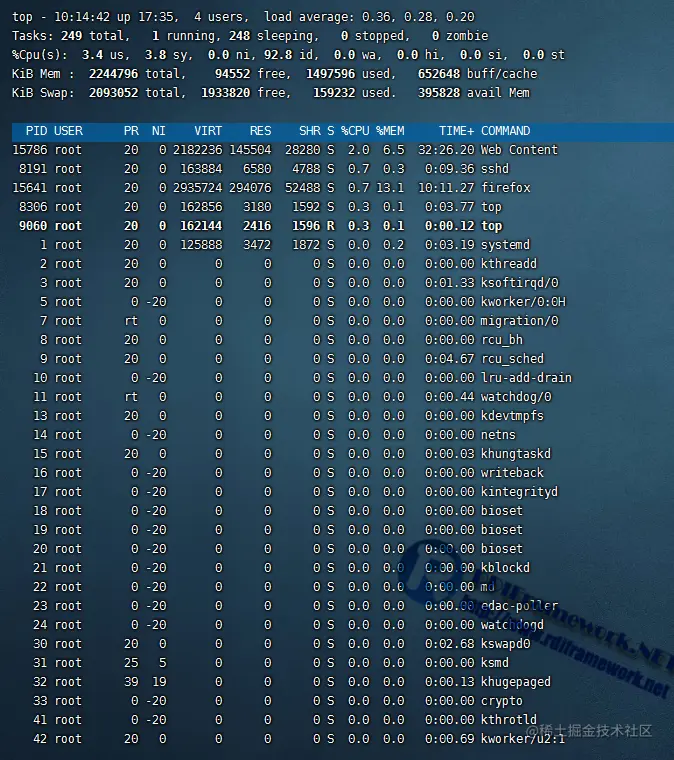This screenshot has height=760, width=674.
Task: Click 'ksoftirqd/0' in the command column
Action: 519,283
